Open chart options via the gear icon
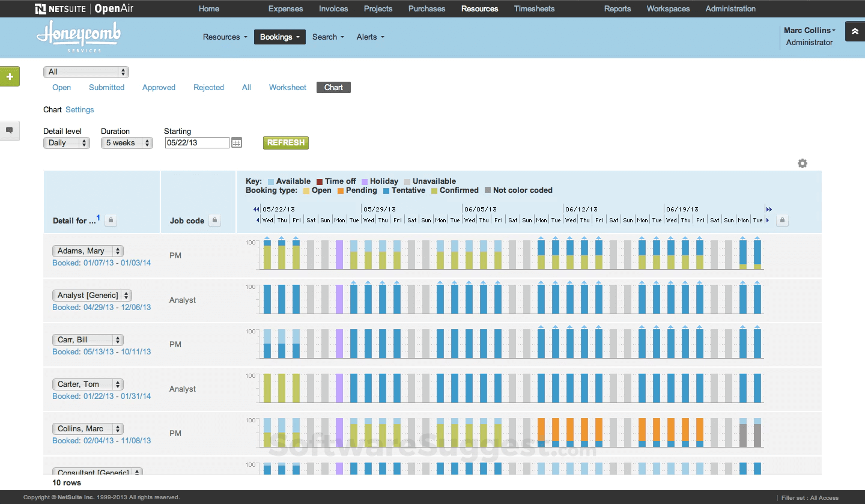 (802, 163)
